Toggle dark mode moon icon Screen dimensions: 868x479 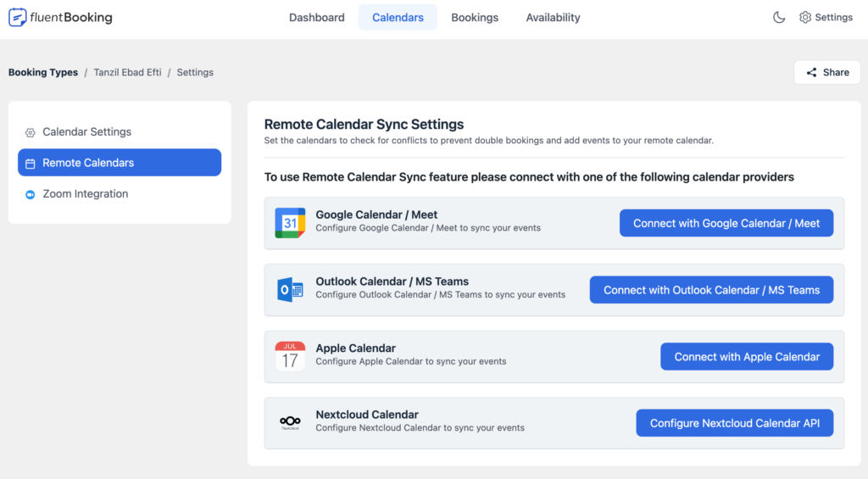(779, 17)
